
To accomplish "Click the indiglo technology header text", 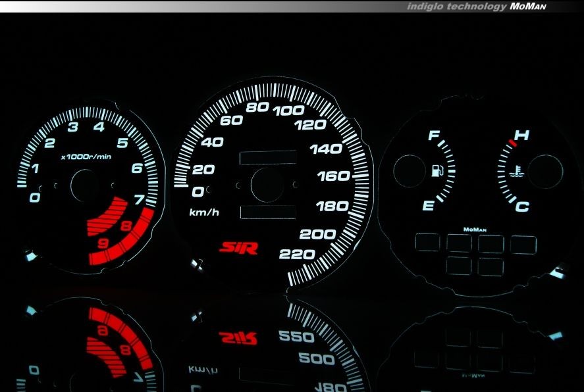I will point(456,6).
